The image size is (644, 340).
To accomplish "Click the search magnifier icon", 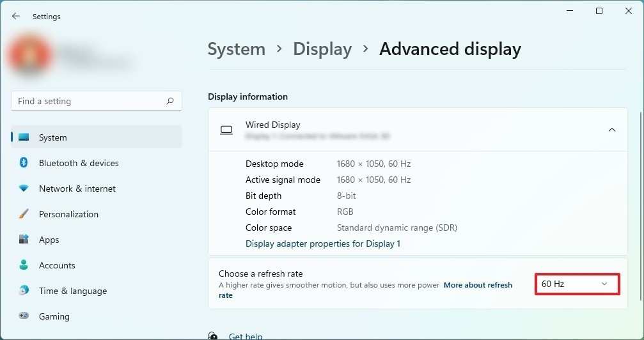I will (x=170, y=101).
